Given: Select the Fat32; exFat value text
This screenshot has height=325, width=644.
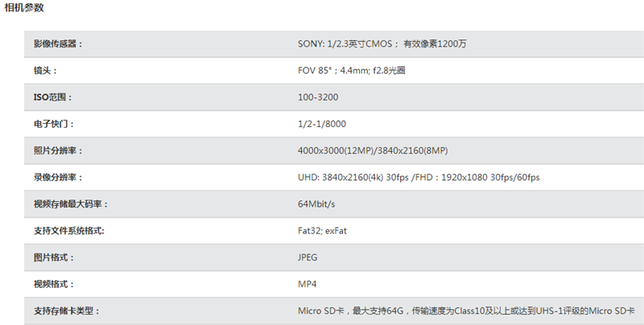Looking at the screenshot, I should [x=322, y=231].
